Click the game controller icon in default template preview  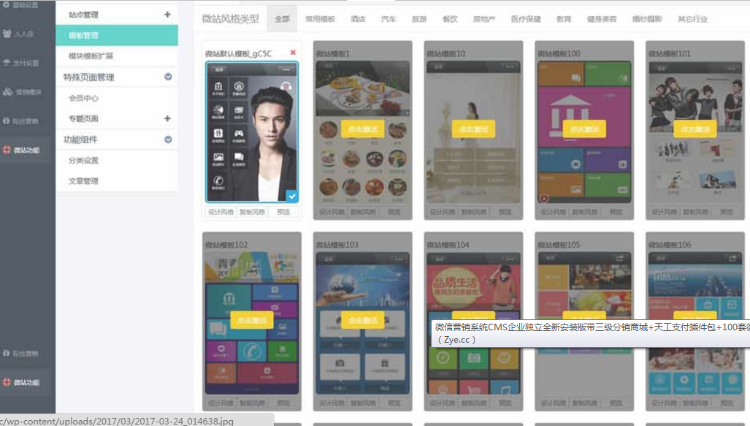tap(239, 133)
